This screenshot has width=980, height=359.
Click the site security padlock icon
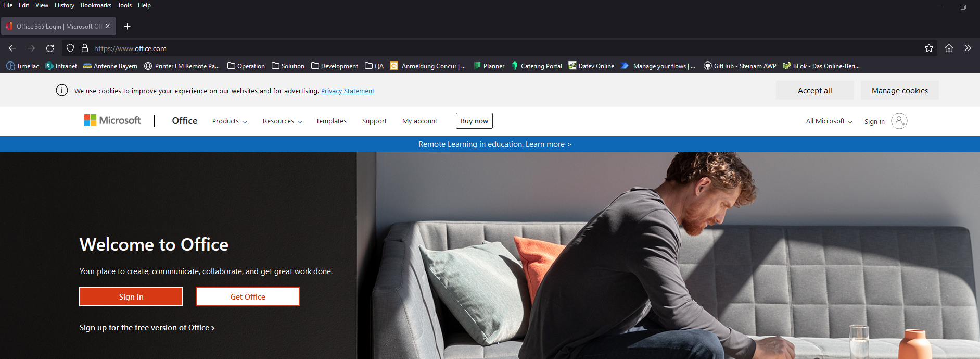tap(85, 48)
